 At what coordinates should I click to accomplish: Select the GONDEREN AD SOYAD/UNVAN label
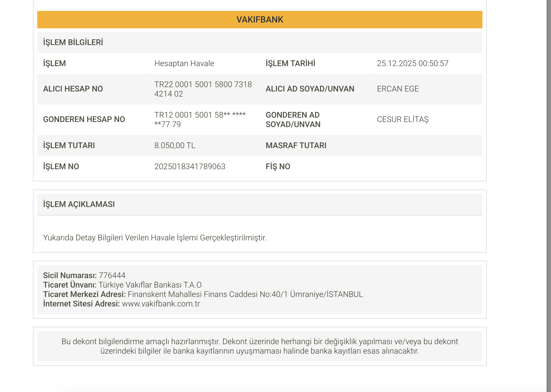tap(293, 120)
